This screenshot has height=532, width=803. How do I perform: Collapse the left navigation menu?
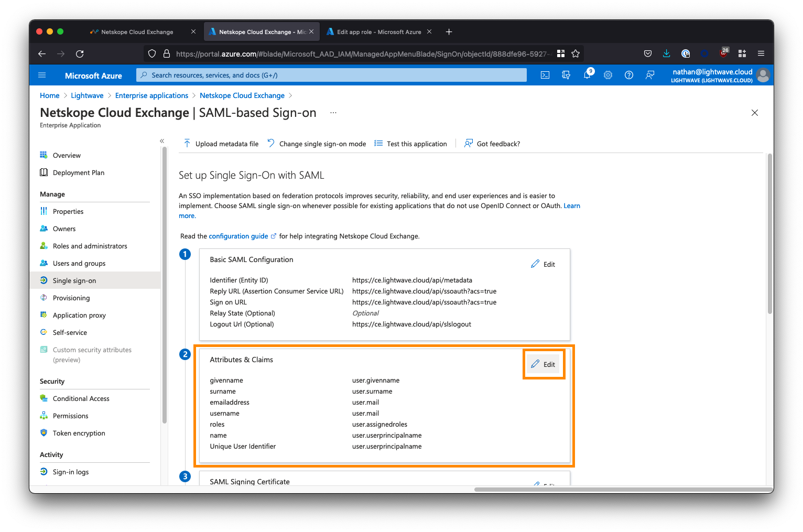coord(162,141)
